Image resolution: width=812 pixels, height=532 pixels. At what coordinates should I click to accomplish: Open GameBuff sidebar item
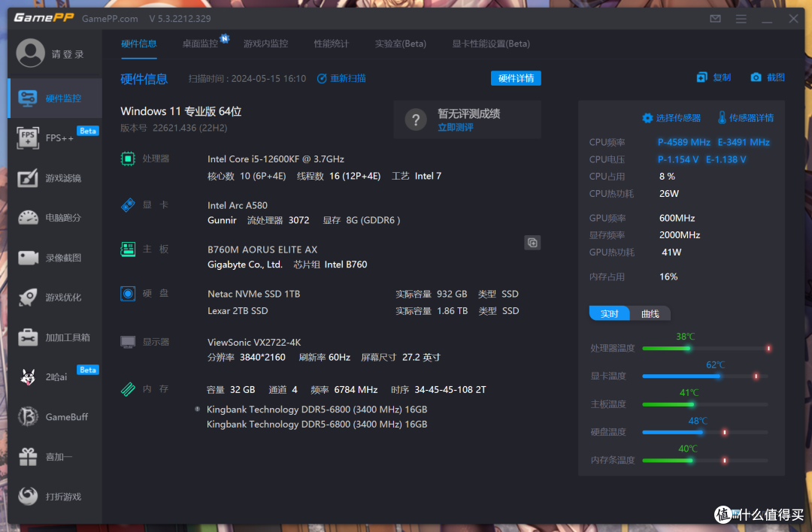(55, 416)
